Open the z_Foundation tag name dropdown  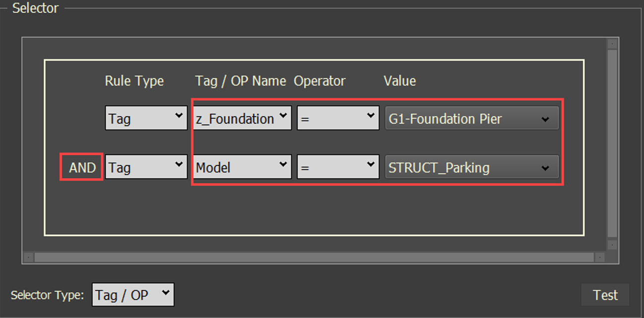[x=242, y=119]
